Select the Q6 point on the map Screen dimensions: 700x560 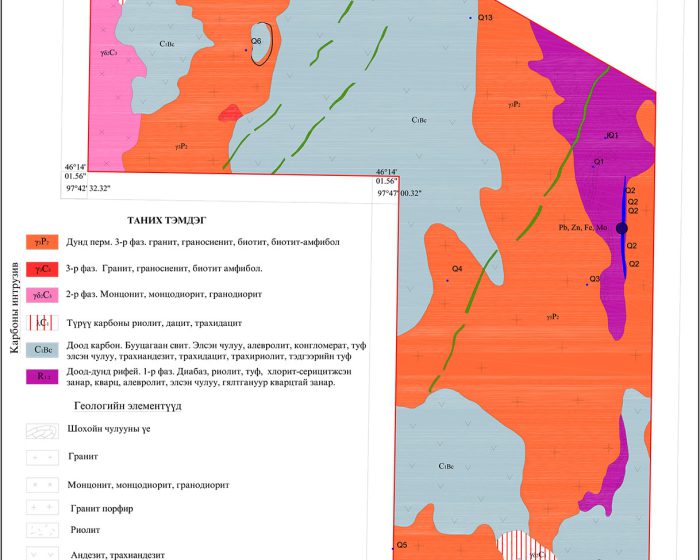click(x=247, y=50)
